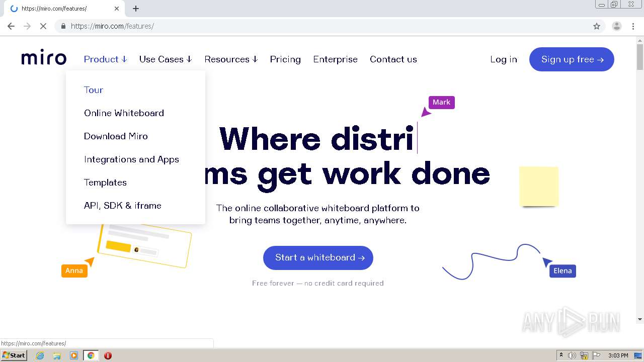Click Sign up free button

click(x=572, y=59)
